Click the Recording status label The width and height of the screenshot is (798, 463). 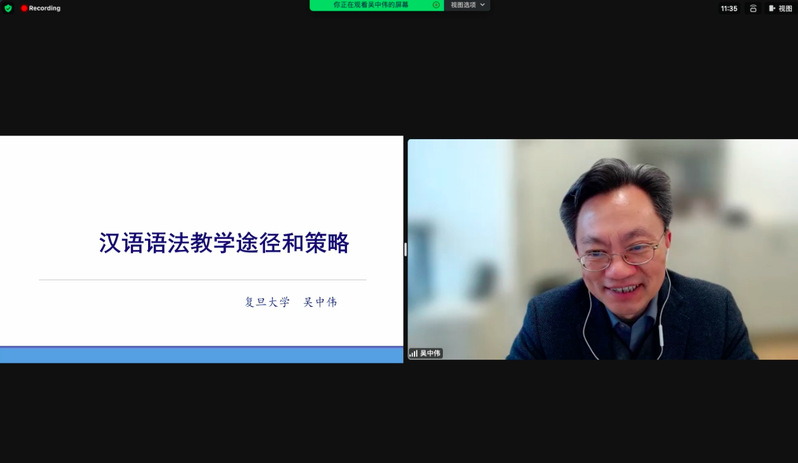click(x=45, y=8)
